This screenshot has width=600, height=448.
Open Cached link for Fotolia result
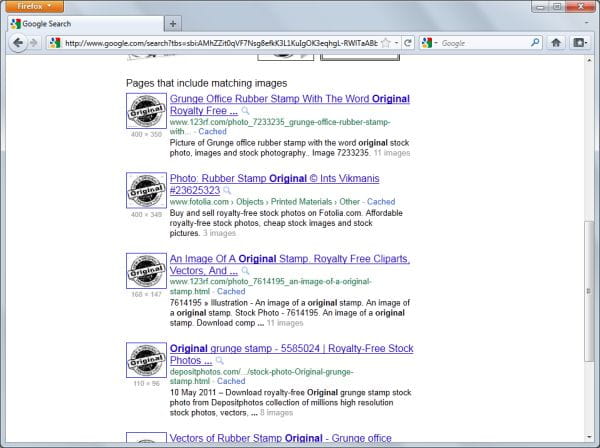pos(381,202)
